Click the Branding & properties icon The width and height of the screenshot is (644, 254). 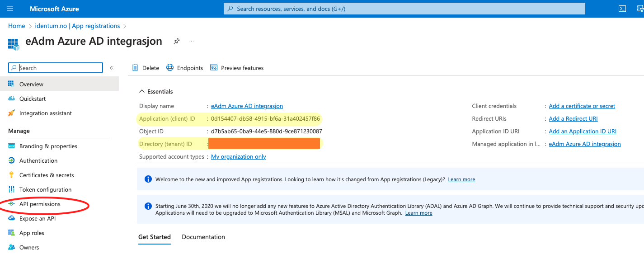pos(11,146)
